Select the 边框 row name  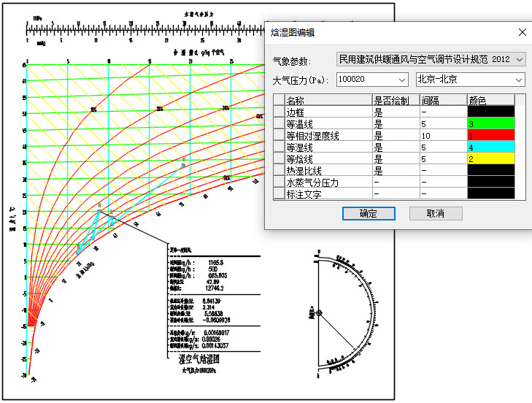pyautogui.click(x=328, y=112)
